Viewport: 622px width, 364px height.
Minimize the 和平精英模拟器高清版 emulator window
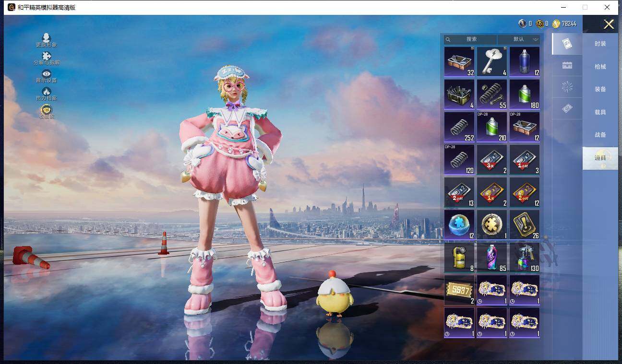(x=562, y=7)
